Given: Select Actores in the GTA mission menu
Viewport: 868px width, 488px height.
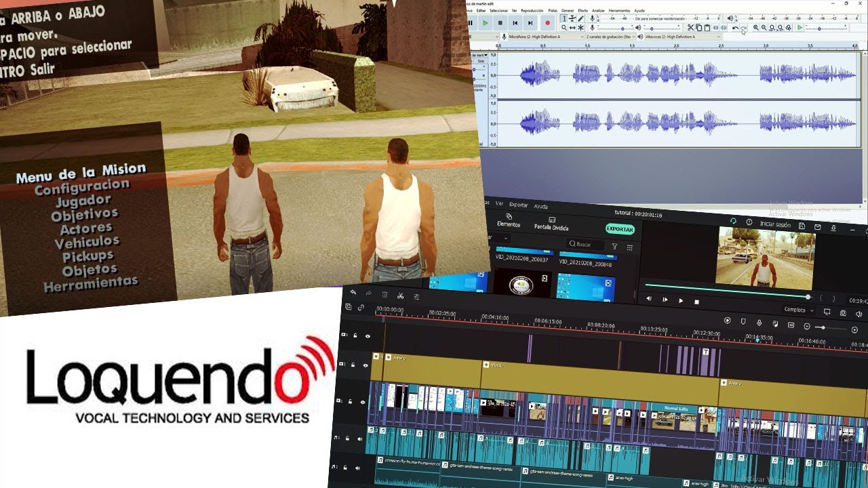Looking at the screenshot, I should tap(86, 228).
